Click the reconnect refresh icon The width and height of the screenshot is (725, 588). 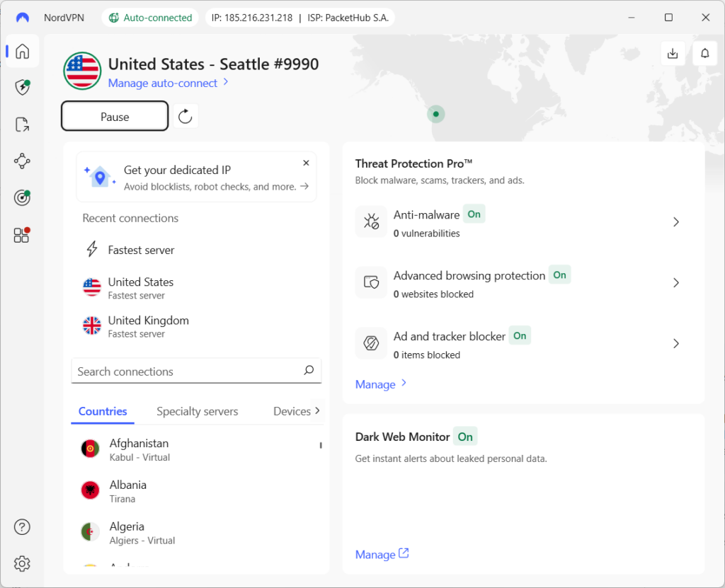pos(185,117)
